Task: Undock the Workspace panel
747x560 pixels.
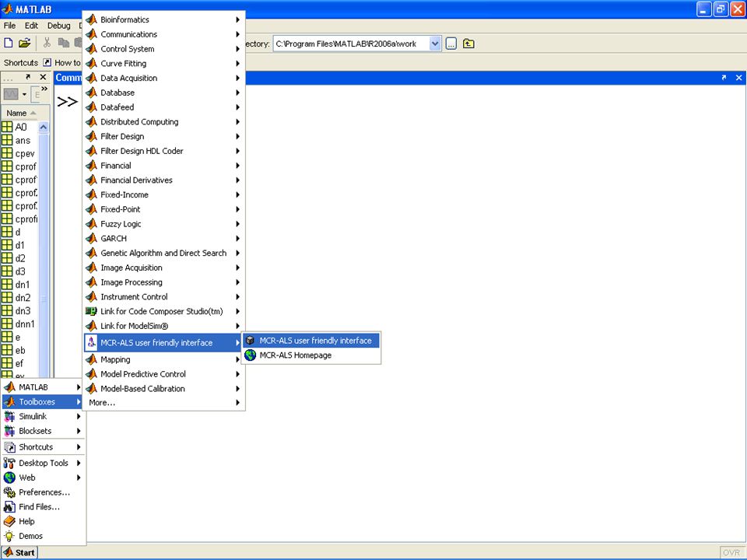Action: coord(28,77)
